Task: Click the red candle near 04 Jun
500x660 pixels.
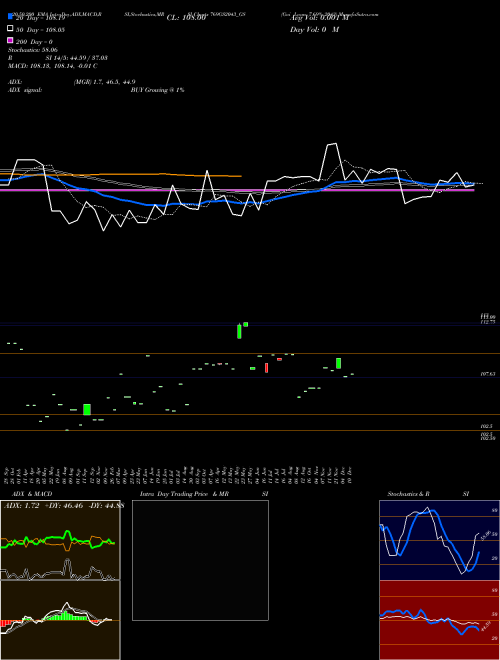Action: [266, 368]
